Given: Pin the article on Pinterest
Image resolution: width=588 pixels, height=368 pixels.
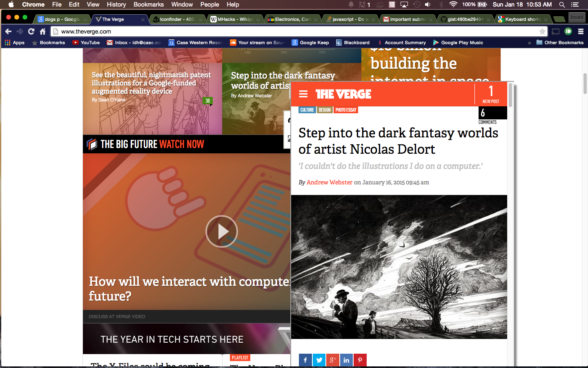Looking at the screenshot, I should (x=360, y=360).
